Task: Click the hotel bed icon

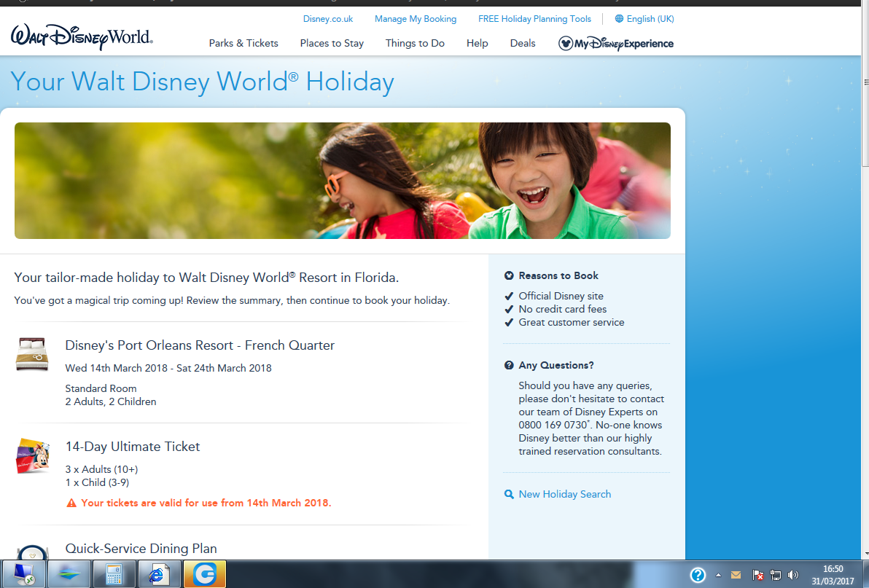Action: click(x=32, y=354)
